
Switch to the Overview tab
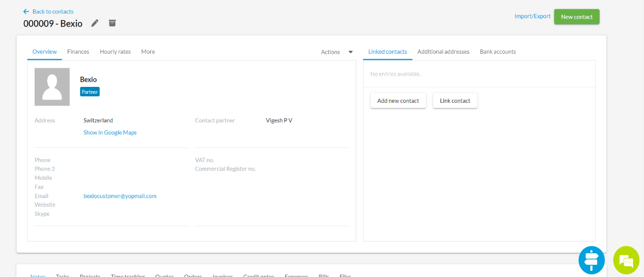point(45,52)
